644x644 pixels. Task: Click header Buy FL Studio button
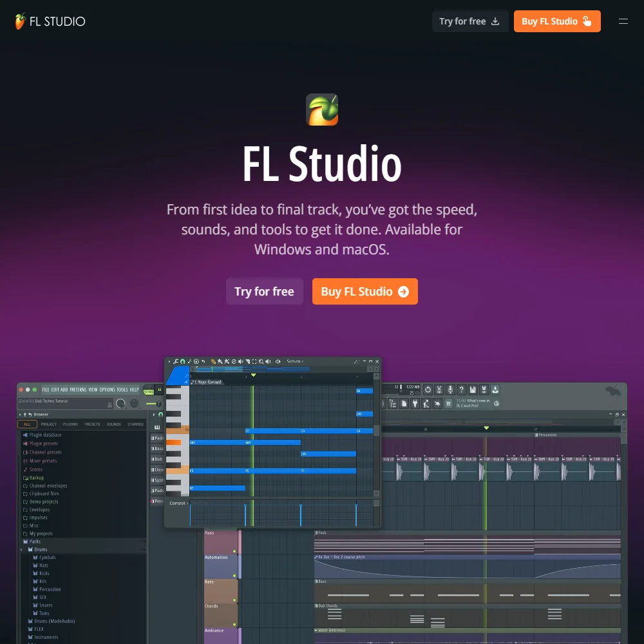(557, 21)
